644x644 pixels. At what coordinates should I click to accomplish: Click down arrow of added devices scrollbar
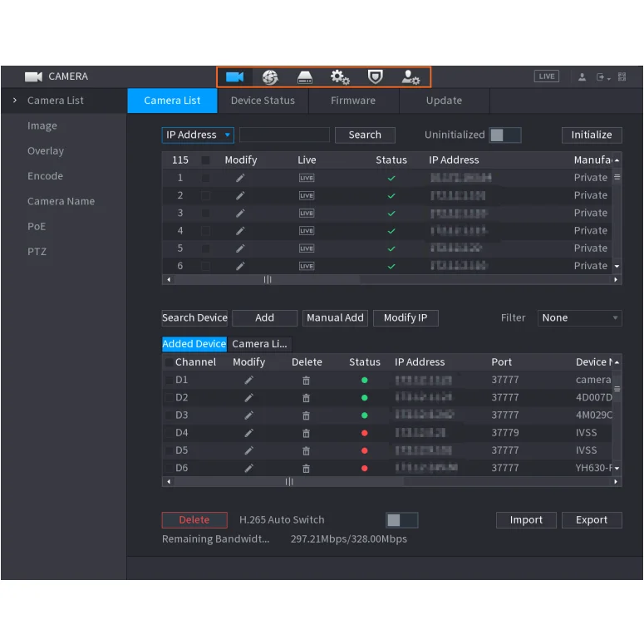coord(617,468)
